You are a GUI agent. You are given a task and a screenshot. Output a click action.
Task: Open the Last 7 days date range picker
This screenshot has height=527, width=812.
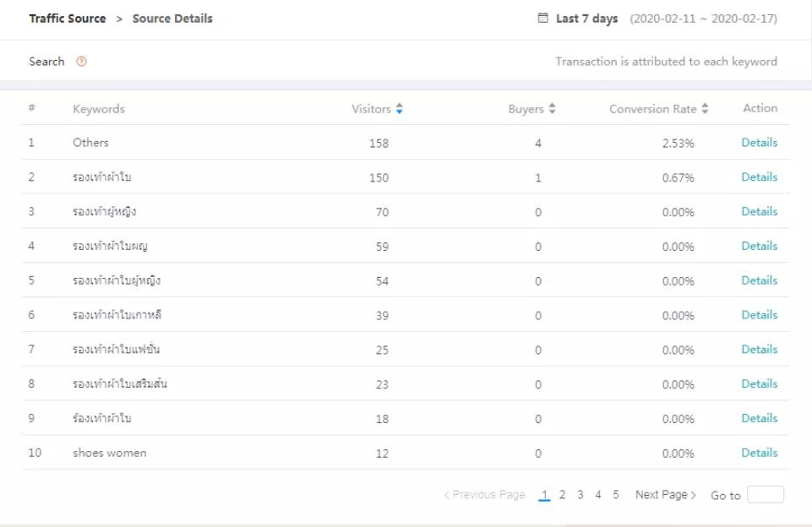coord(586,19)
